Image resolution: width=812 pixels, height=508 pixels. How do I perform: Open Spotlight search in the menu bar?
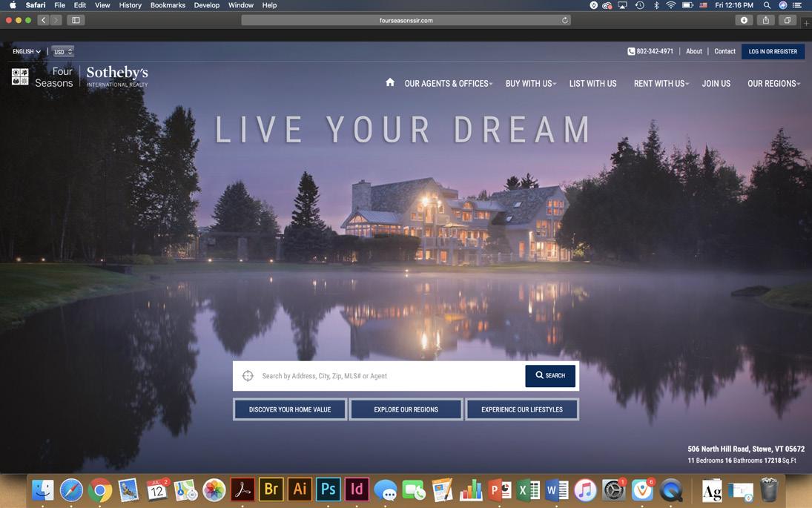click(767, 5)
